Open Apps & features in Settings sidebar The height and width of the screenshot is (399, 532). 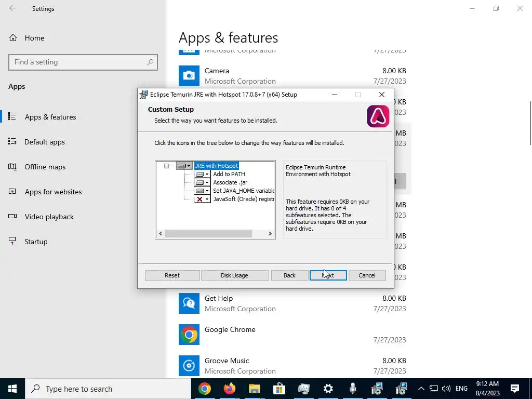(50, 117)
